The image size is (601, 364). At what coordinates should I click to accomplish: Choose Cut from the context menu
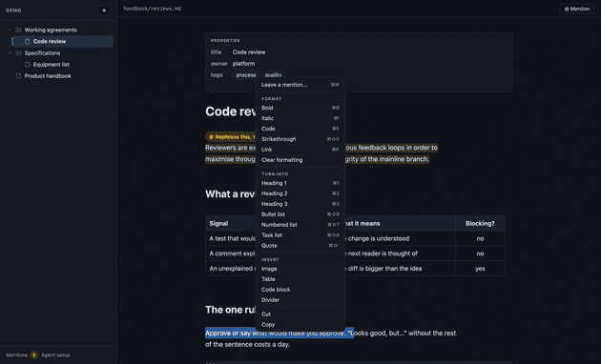pos(300,314)
